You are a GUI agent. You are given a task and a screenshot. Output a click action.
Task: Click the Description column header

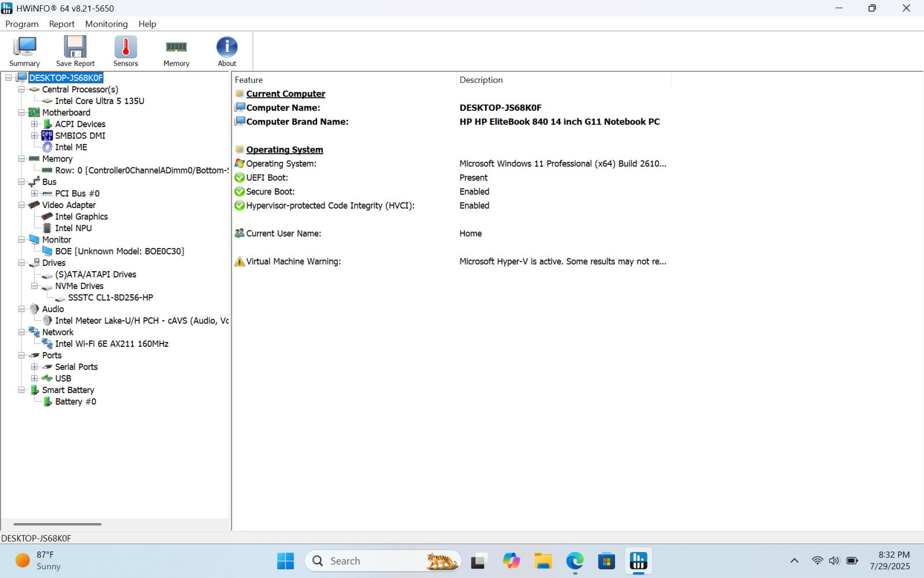[x=564, y=80]
